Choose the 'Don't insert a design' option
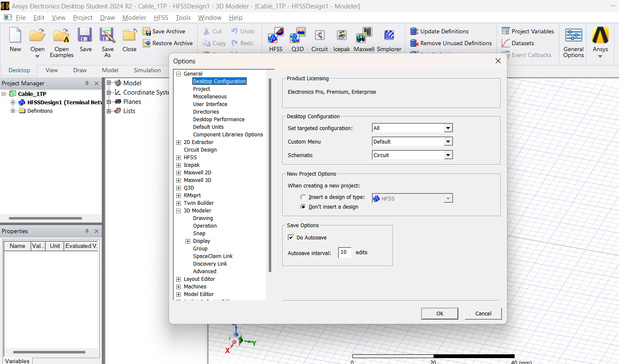Viewport: 619px width, 364px height. [x=303, y=207]
